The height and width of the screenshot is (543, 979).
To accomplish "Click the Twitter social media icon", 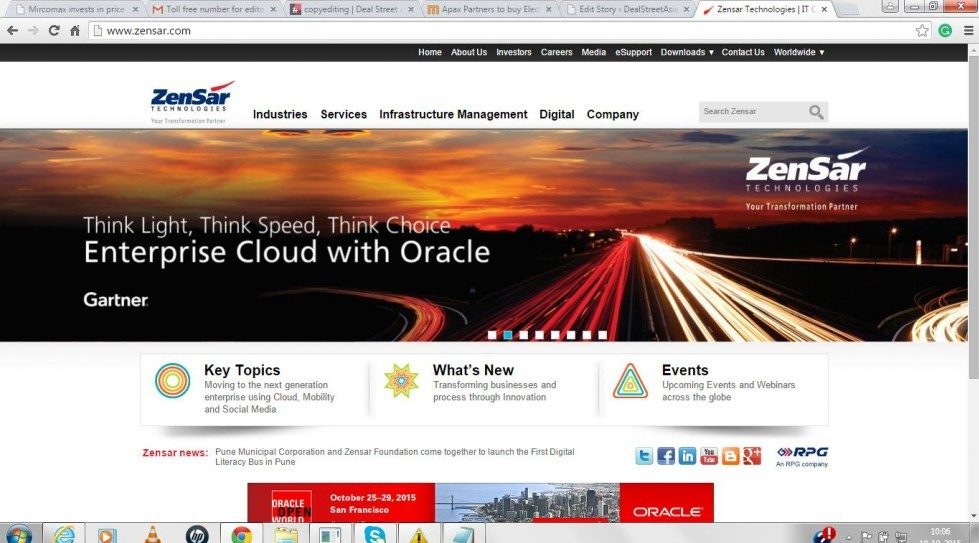I will pyautogui.click(x=644, y=456).
